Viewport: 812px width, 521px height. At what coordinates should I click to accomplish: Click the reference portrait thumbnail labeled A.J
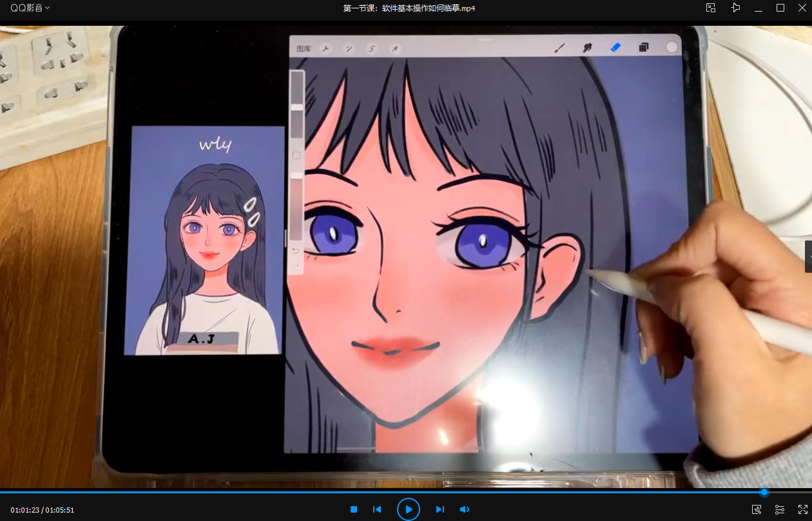point(205,240)
